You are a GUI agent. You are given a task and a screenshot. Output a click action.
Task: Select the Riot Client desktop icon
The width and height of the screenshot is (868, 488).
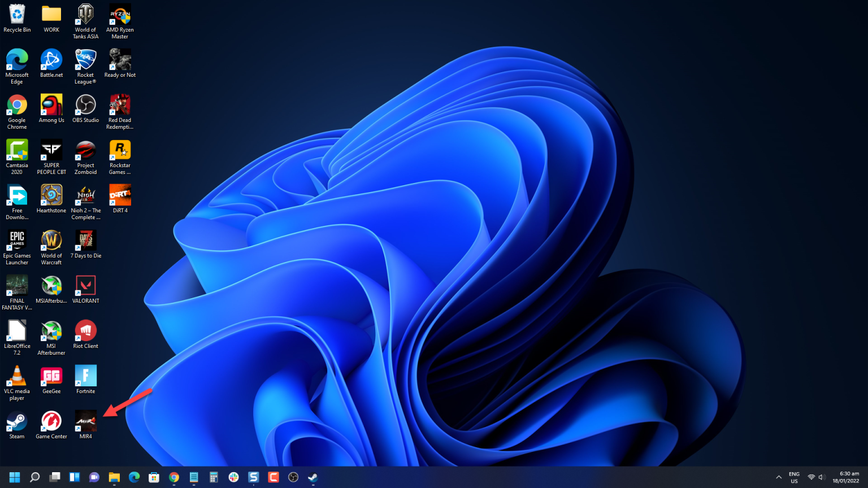86,335
